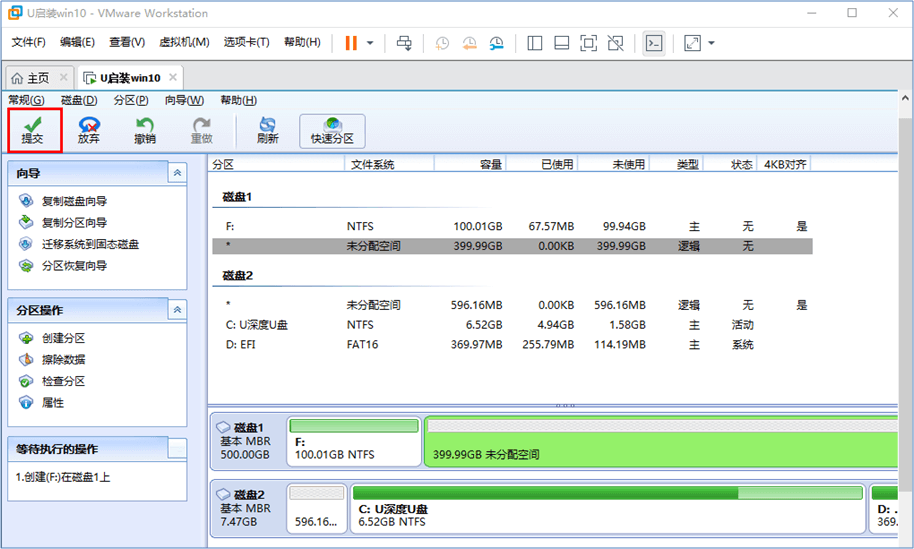Collapse the 向导 wizard panel
The height and width of the screenshot is (549, 914).
pos(177,173)
